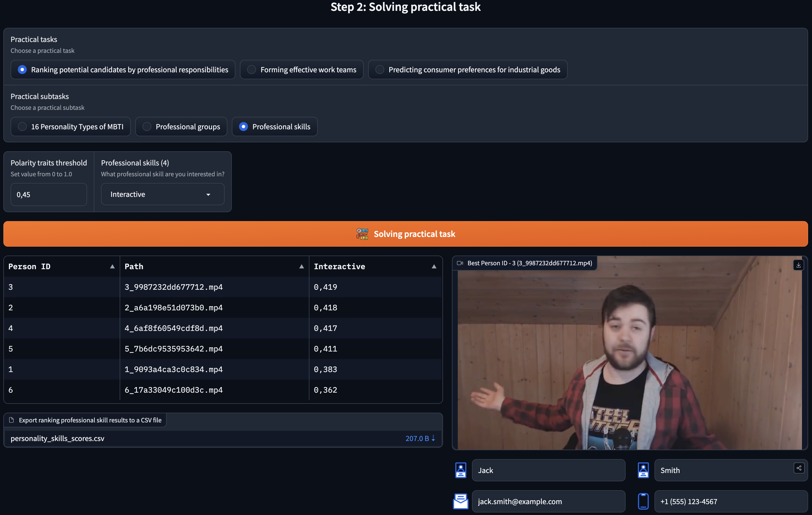Click last name person badge icon
Viewport: 812px width, 515px height.
click(643, 470)
